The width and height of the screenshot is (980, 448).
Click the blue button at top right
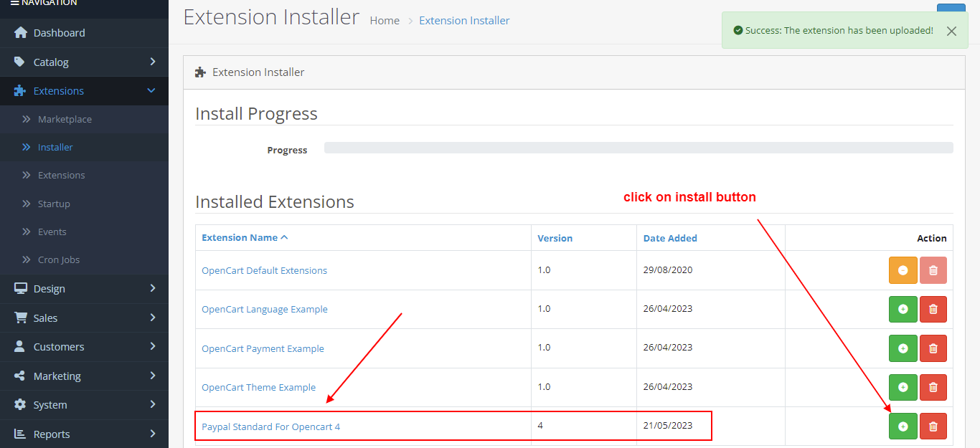point(951,9)
